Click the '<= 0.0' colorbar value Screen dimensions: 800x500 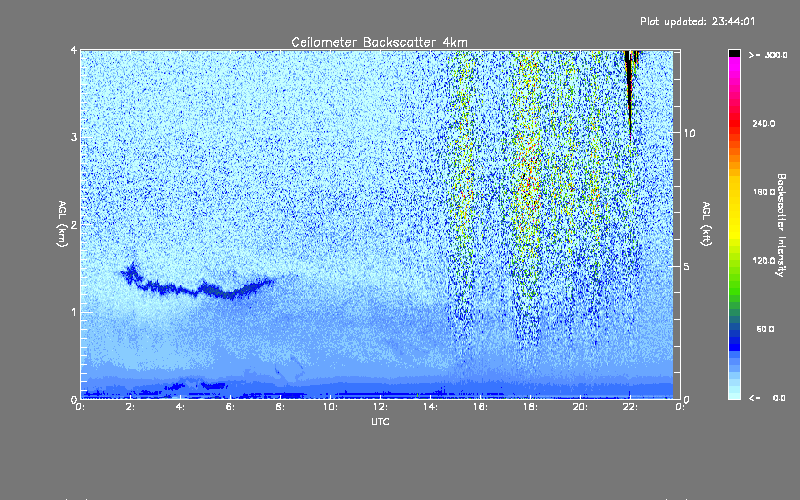[x=768, y=397]
